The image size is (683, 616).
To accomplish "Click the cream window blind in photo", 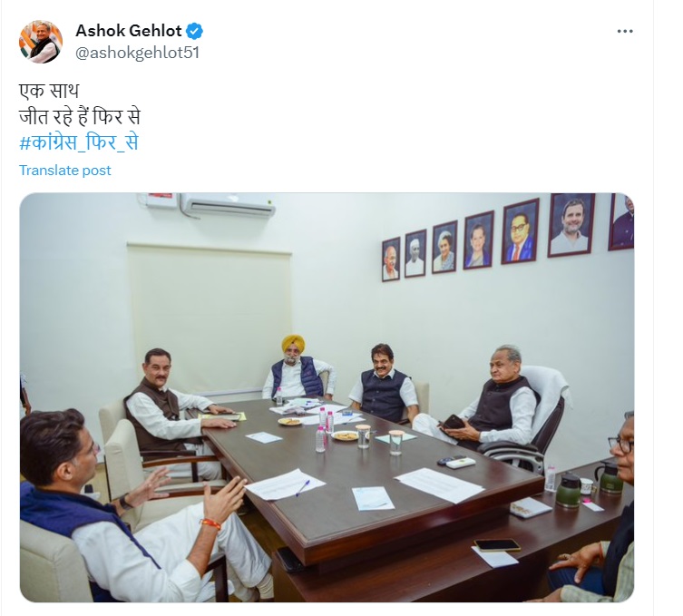I will click(210, 318).
